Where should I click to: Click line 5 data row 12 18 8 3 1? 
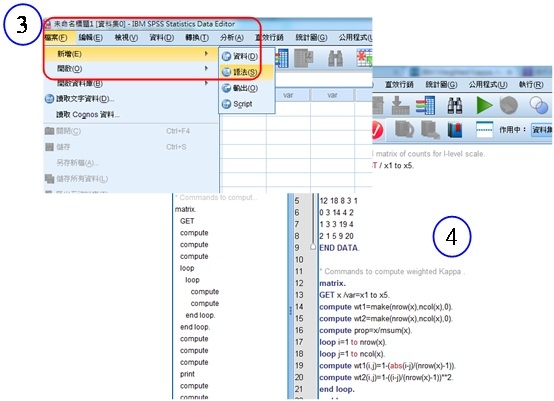(x=338, y=201)
